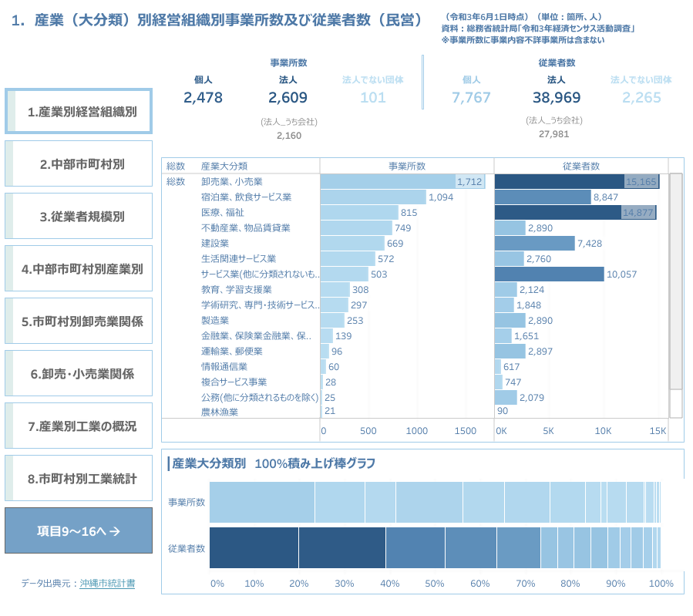Select 4.中部市町村別産業別 navigation button
This screenshot has height=616, width=693.
(79, 268)
